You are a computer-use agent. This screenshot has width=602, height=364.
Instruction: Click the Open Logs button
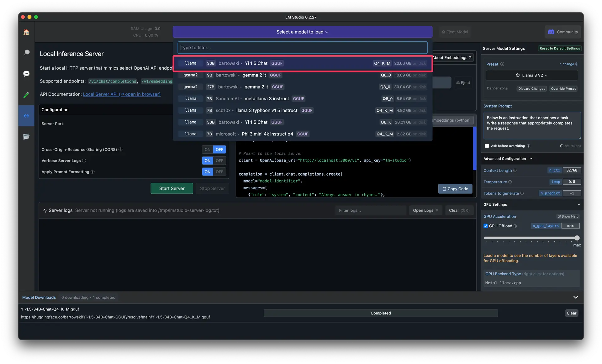click(425, 211)
